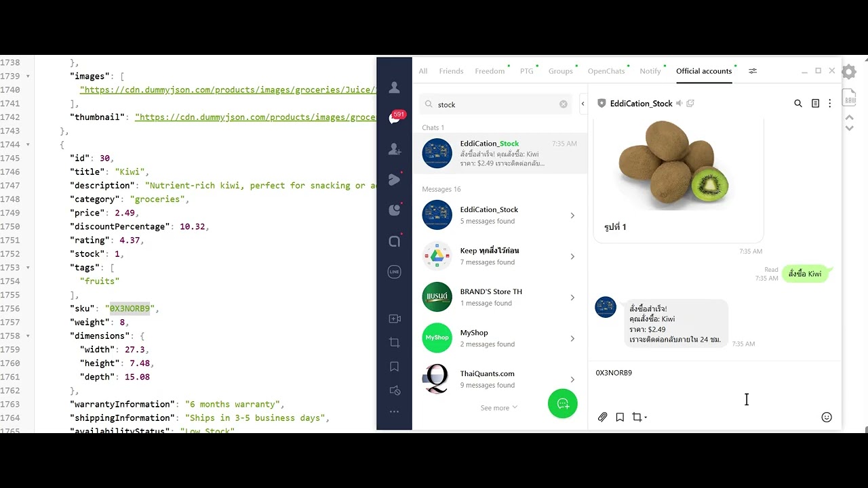Start a meeting with the video-plus icon
This screenshot has height=488, width=868.
pyautogui.click(x=395, y=319)
